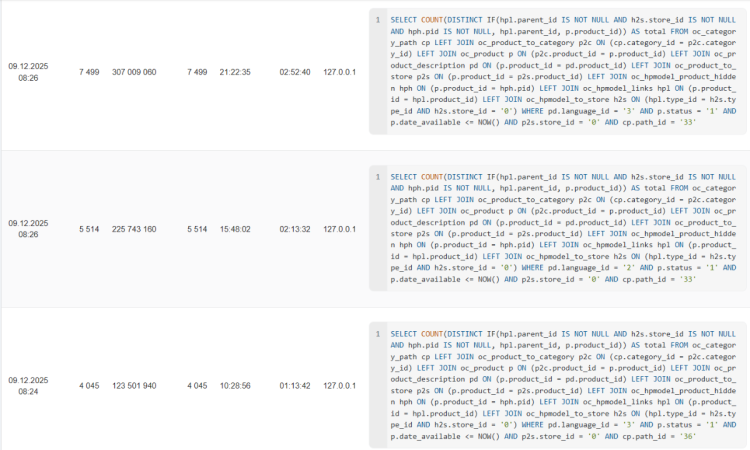Click the 123 501 940 value cell
This screenshot has width=750, height=450.
point(134,386)
